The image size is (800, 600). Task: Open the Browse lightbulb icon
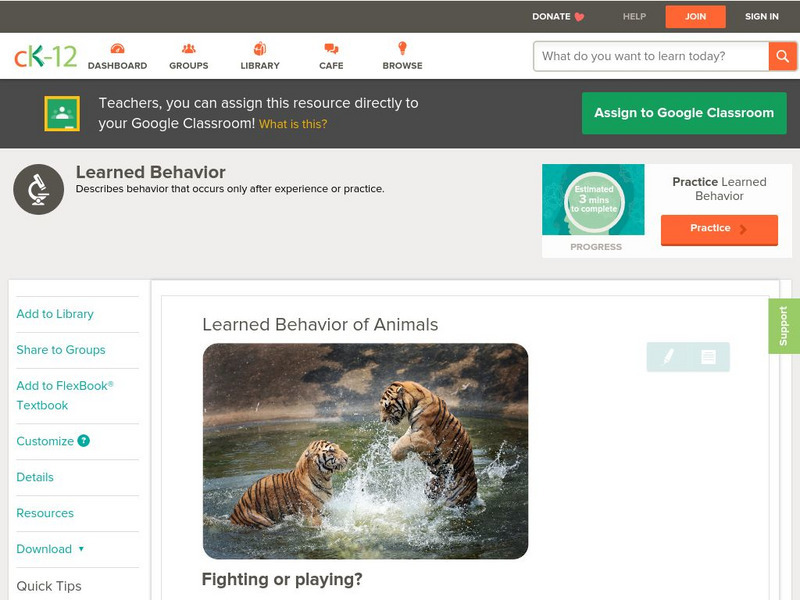tap(402, 48)
